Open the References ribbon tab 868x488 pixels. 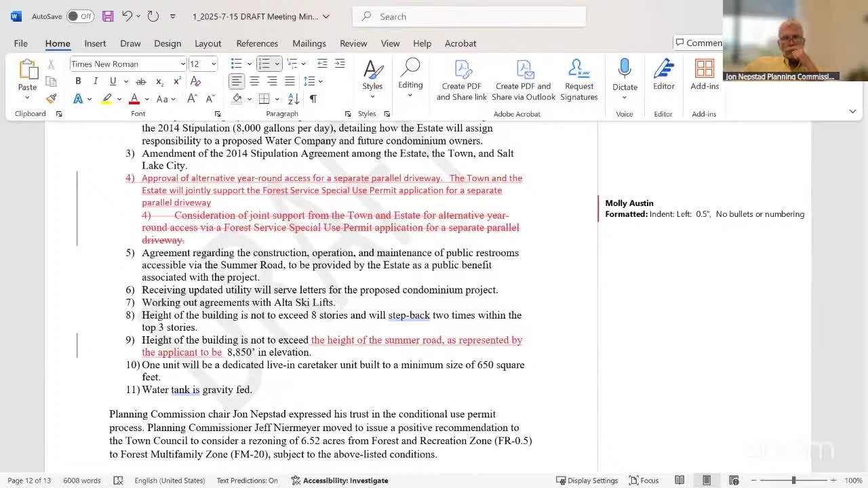(257, 43)
